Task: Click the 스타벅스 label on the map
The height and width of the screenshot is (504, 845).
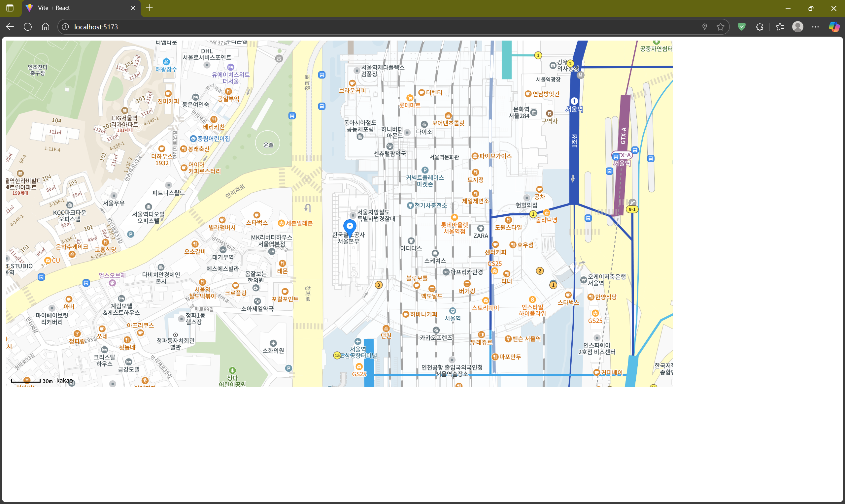Action: 257,222
